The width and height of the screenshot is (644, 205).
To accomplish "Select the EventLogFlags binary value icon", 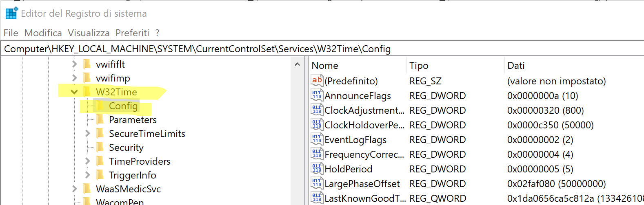I will pos(317,139).
